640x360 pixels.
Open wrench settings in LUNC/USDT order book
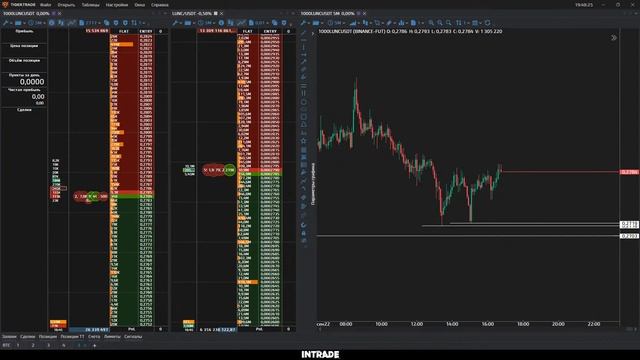[x=175, y=23]
